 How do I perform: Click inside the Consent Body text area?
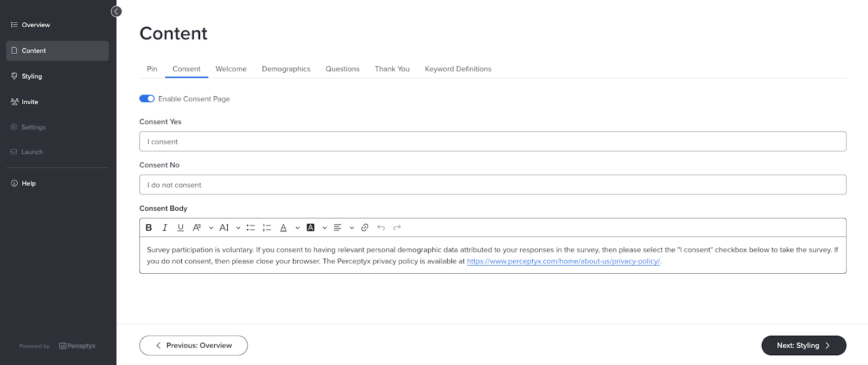tap(493, 255)
